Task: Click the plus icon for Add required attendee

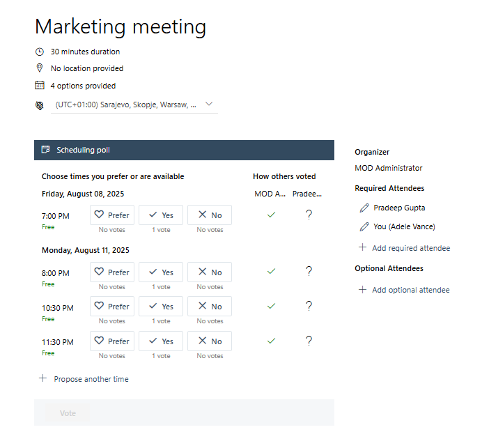Action: pyautogui.click(x=362, y=247)
